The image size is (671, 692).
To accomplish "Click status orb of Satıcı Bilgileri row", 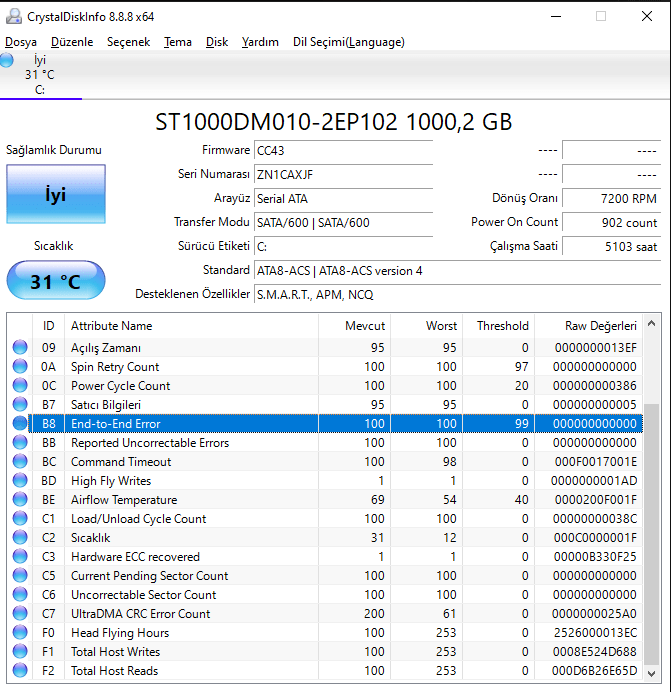I will click(x=20, y=404).
